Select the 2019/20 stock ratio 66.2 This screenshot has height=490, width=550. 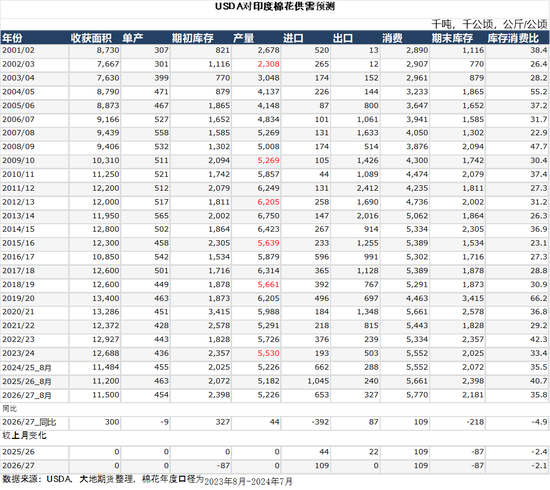coord(539,298)
